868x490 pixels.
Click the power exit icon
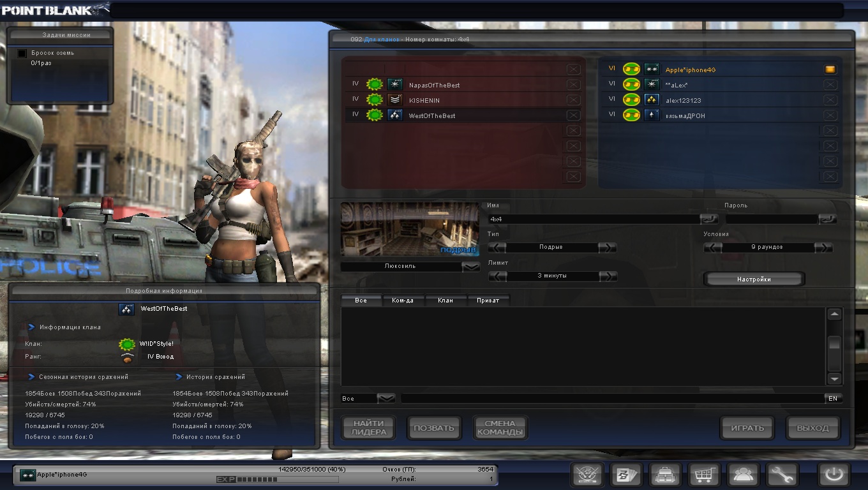pyautogui.click(x=834, y=475)
